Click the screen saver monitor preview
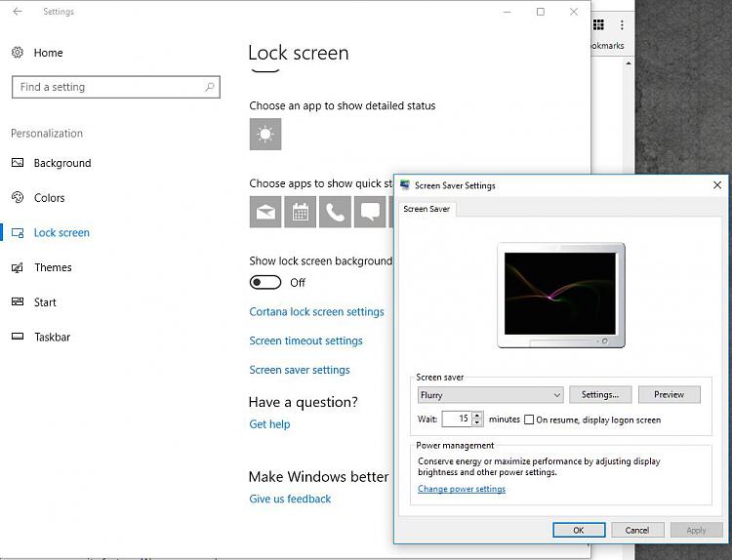Image resolution: width=732 pixels, height=560 pixels. (560, 295)
